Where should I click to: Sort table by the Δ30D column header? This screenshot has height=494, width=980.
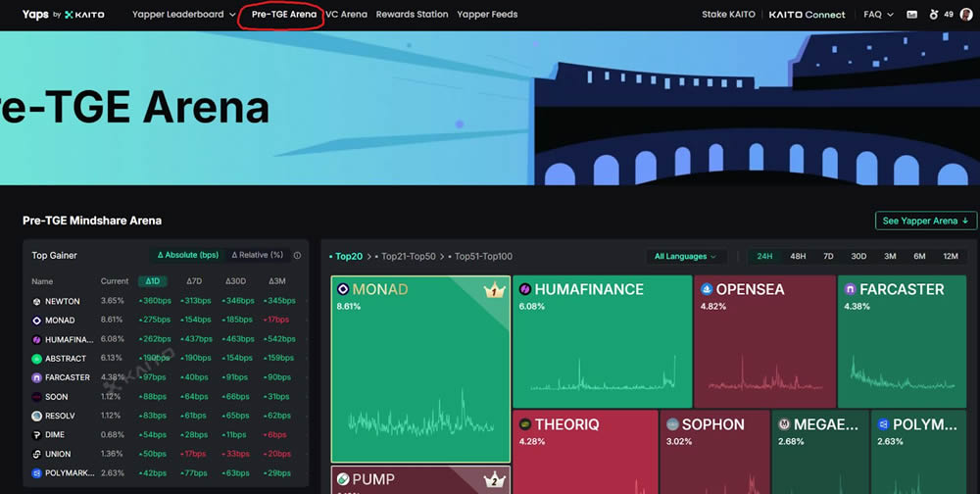235,281
